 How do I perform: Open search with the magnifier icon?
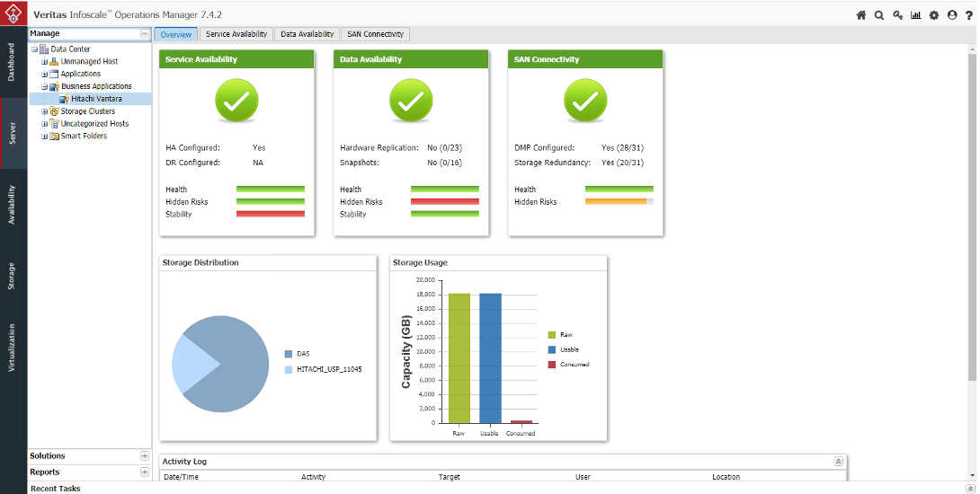point(878,15)
